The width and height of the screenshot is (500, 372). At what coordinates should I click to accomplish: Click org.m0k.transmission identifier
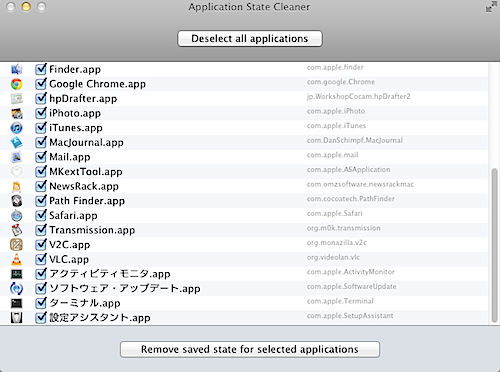point(343,228)
